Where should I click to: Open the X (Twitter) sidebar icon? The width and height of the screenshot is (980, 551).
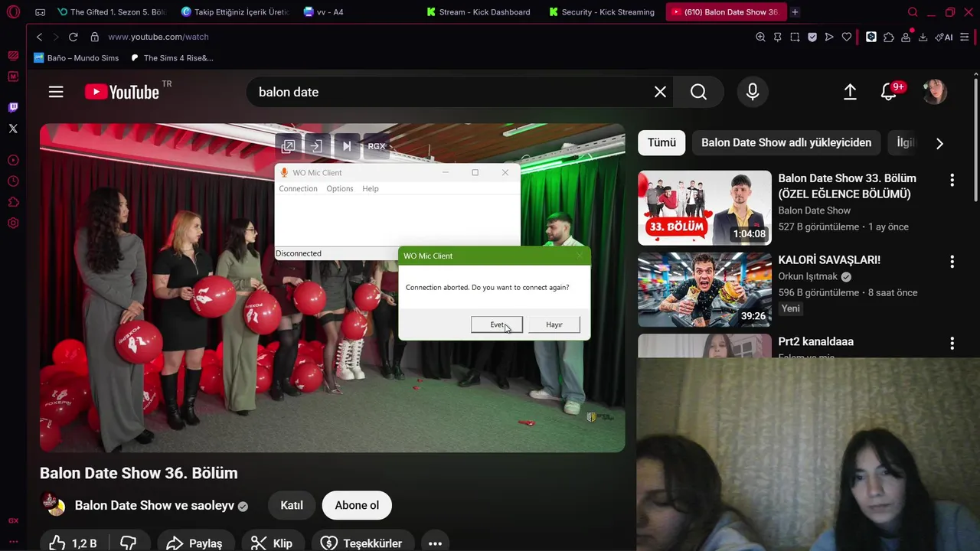pos(13,129)
